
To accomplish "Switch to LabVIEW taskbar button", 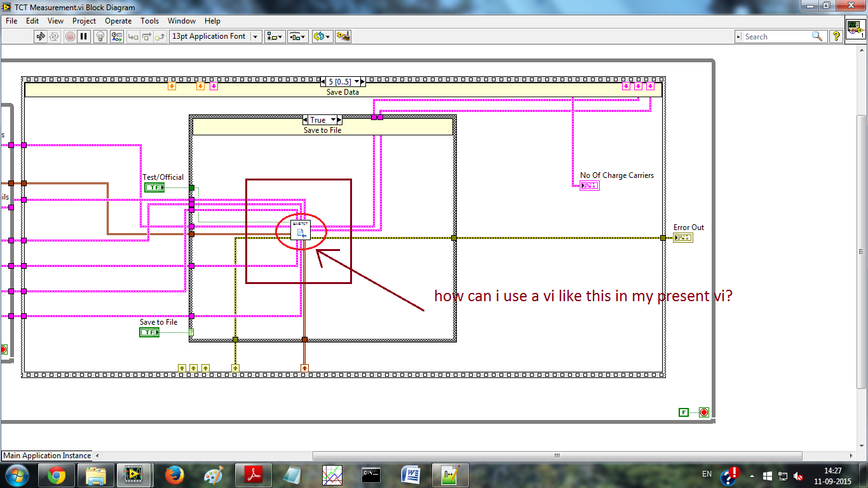I will (134, 475).
